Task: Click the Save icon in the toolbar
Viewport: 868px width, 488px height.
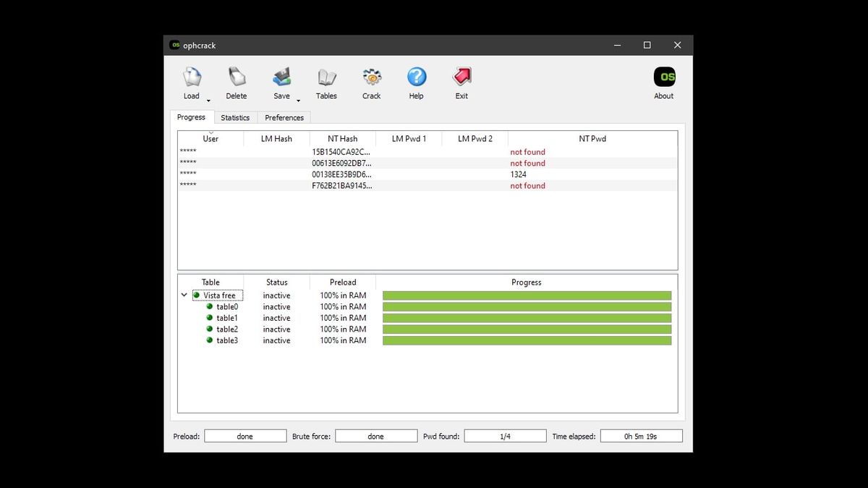Action: click(281, 77)
